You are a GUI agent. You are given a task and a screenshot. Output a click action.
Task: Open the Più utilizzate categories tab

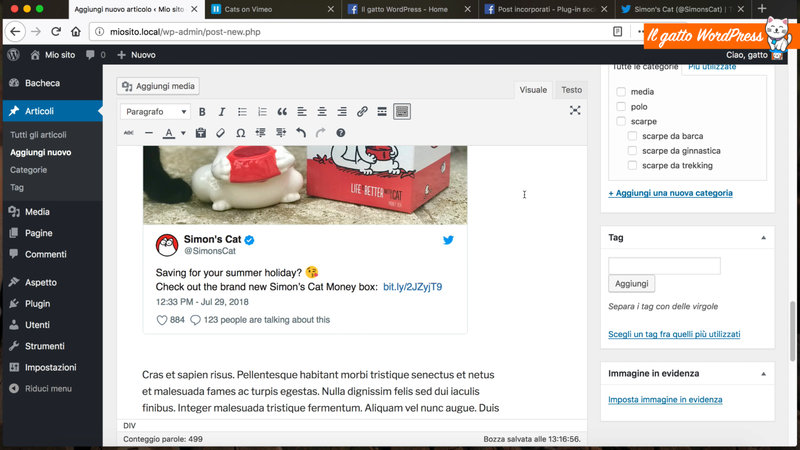point(712,67)
